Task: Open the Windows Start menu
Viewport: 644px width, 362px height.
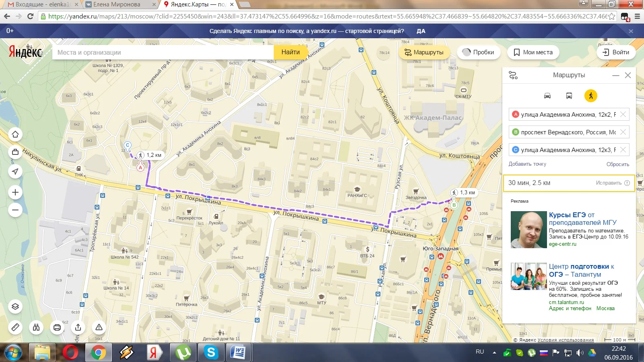Action: pos(13,353)
